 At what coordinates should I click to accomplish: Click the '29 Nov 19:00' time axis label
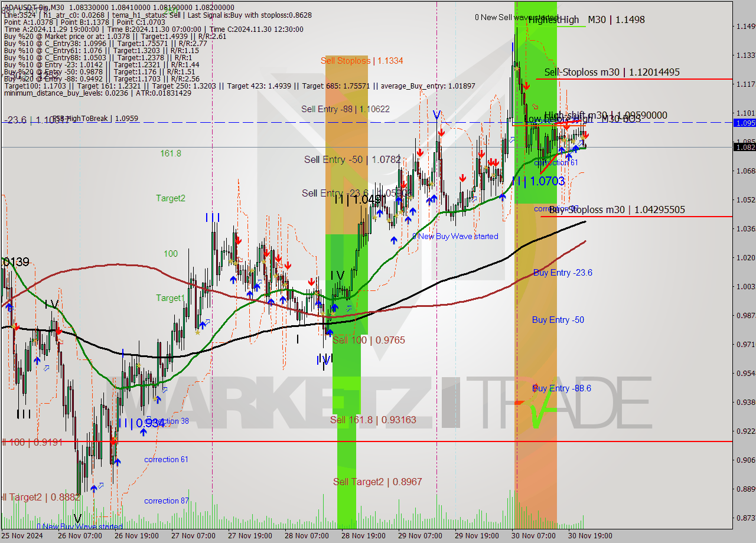pyautogui.click(x=477, y=536)
